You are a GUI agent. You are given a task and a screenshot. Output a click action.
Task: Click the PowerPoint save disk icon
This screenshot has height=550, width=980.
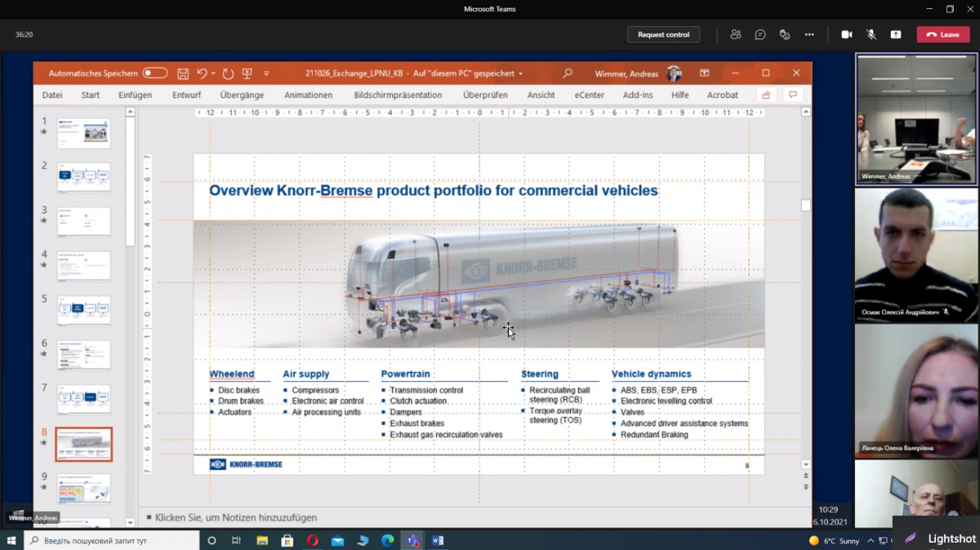pyautogui.click(x=183, y=73)
